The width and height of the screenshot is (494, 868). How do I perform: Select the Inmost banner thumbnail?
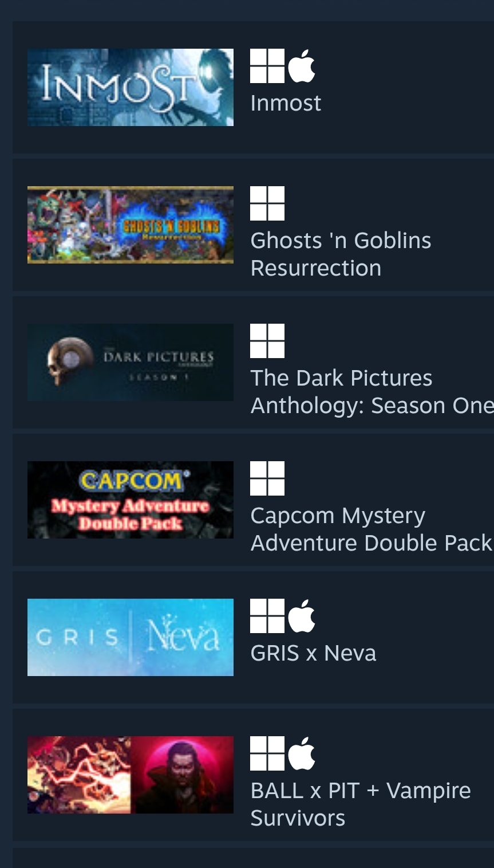[x=131, y=87]
